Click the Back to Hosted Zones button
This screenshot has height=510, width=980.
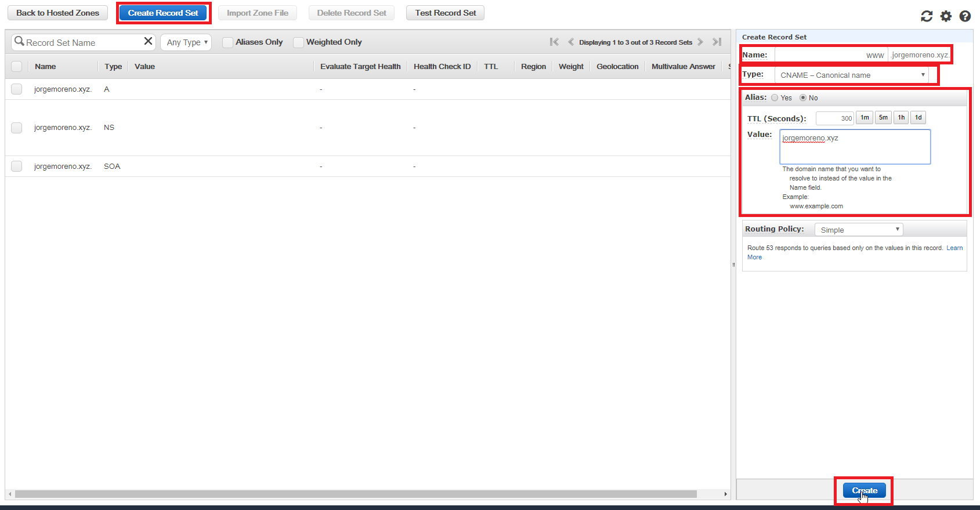click(57, 13)
